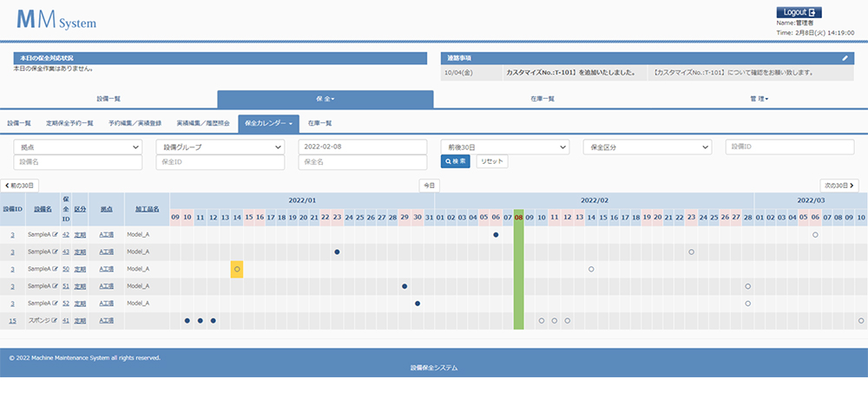This screenshot has height=399, width=868.
Task: Expand the 保全カレンダー submenu tab
Action: (x=268, y=123)
